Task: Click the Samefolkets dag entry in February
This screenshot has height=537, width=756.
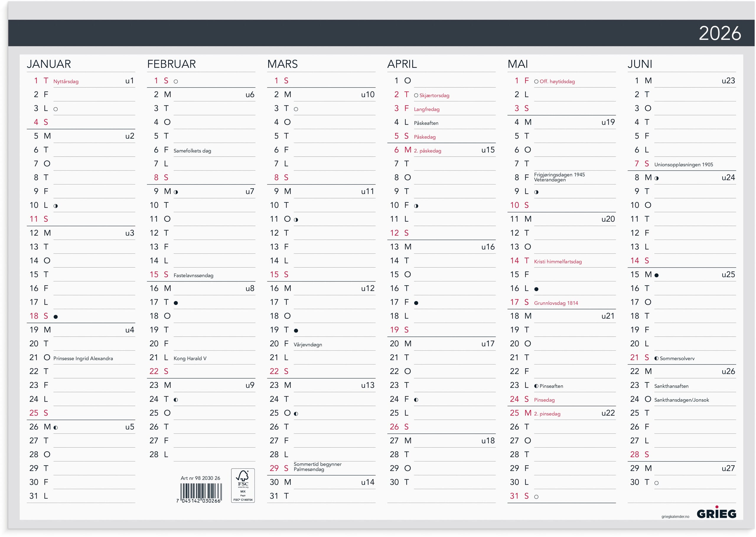Action: click(x=192, y=151)
